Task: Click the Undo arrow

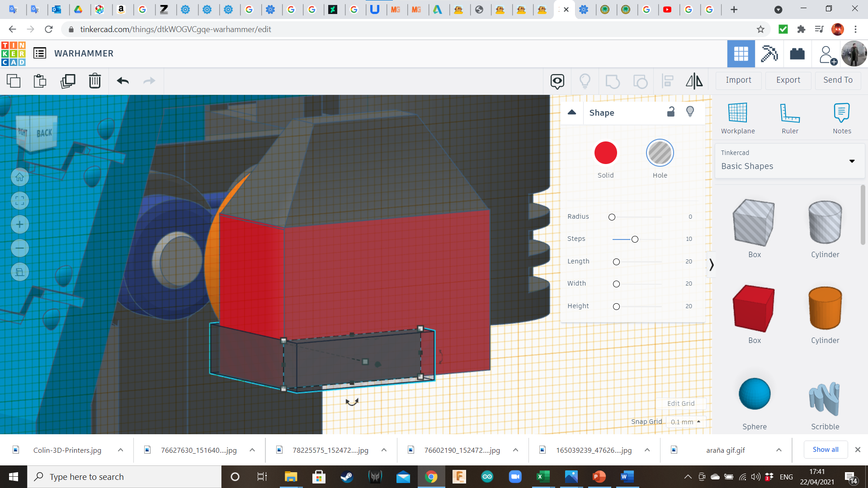Action: 123,81
